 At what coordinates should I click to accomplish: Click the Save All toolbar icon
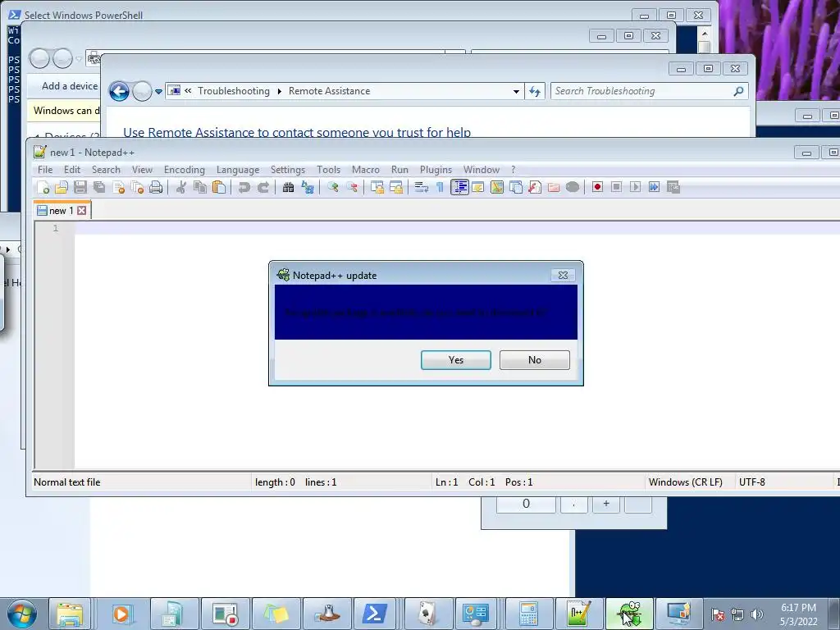pyautogui.click(x=99, y=187)
